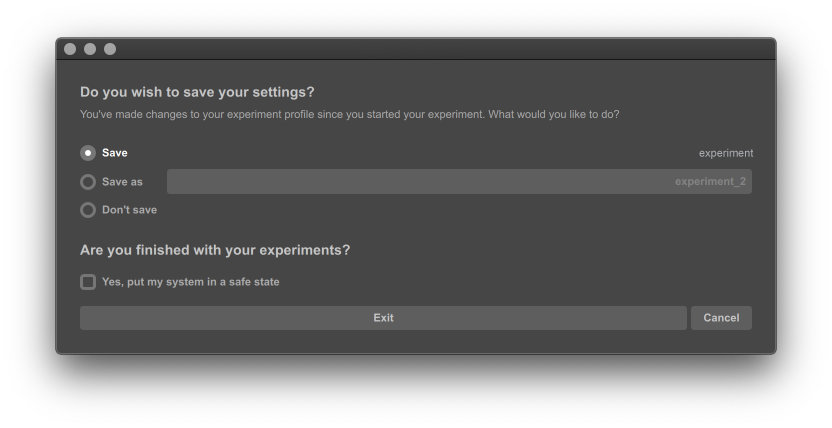Select the Don't save radio button

(x=88, y=210)
